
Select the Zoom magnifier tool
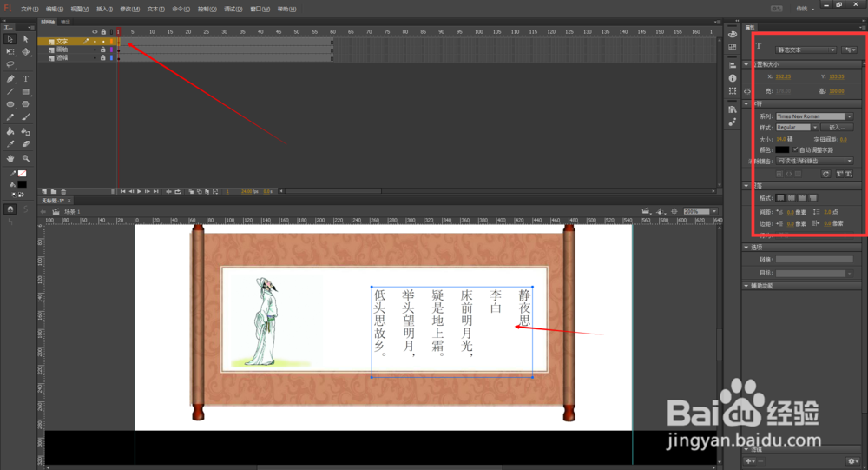(25, 158)
